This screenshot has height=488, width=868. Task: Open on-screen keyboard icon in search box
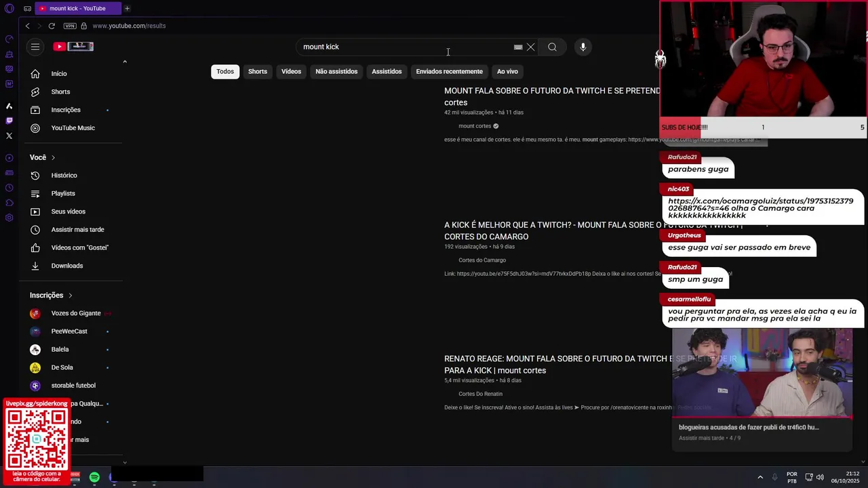[518, 47]
